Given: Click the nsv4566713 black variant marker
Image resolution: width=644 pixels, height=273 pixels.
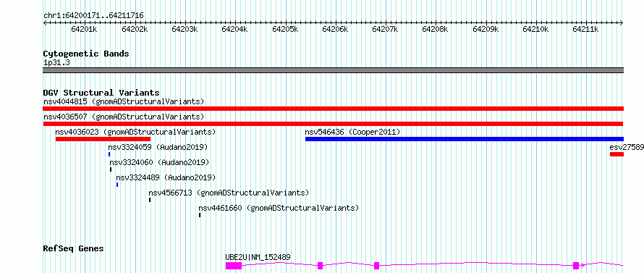Looking at the screenshot, I should [150, 200].
